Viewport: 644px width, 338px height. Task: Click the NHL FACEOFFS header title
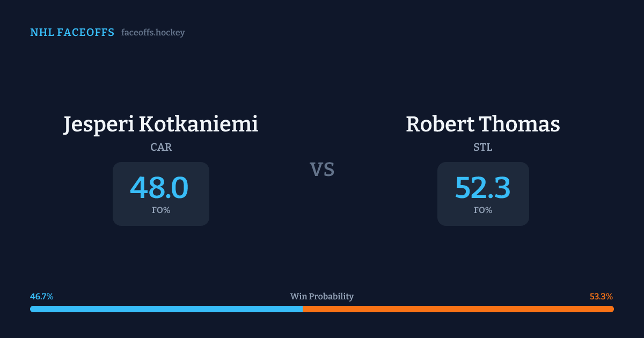click(72, 33)
